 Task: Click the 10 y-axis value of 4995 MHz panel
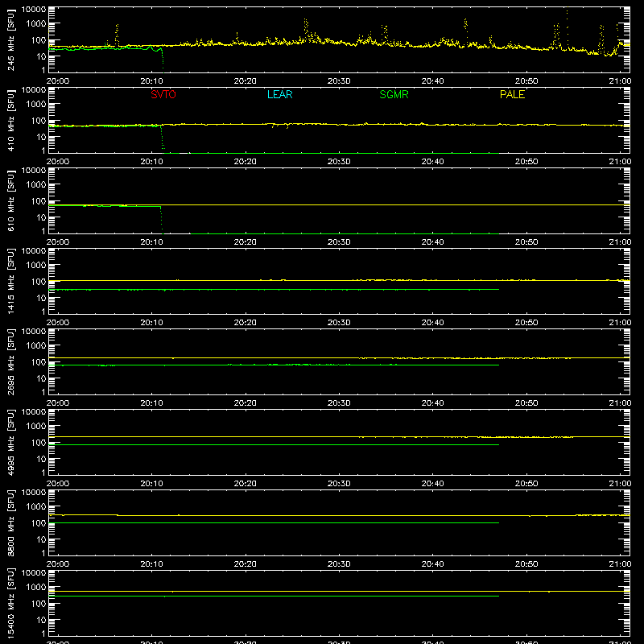pos(41,459)
